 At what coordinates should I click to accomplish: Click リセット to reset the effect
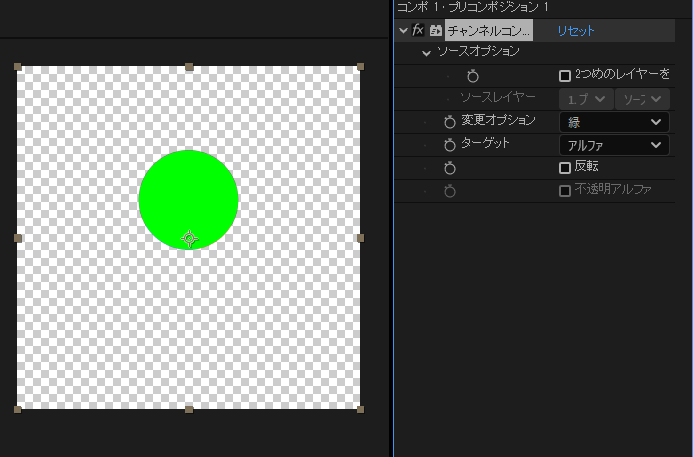(x=576, y=31)
